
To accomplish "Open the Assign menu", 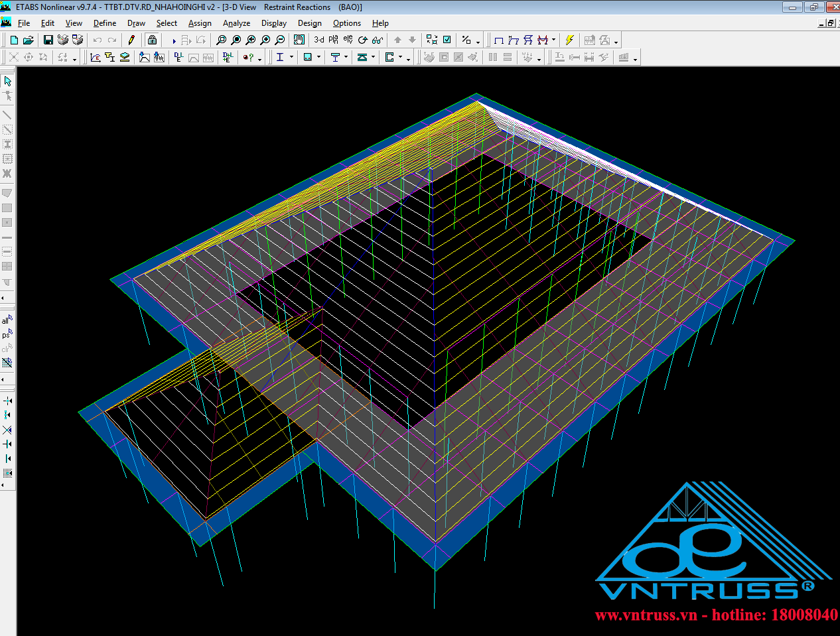I will click(200, 23).
